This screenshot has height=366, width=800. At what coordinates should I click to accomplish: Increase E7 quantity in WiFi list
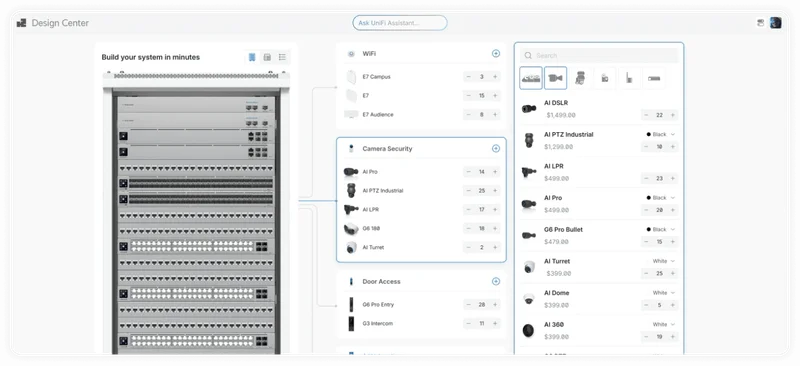click(x=495, y=95)
